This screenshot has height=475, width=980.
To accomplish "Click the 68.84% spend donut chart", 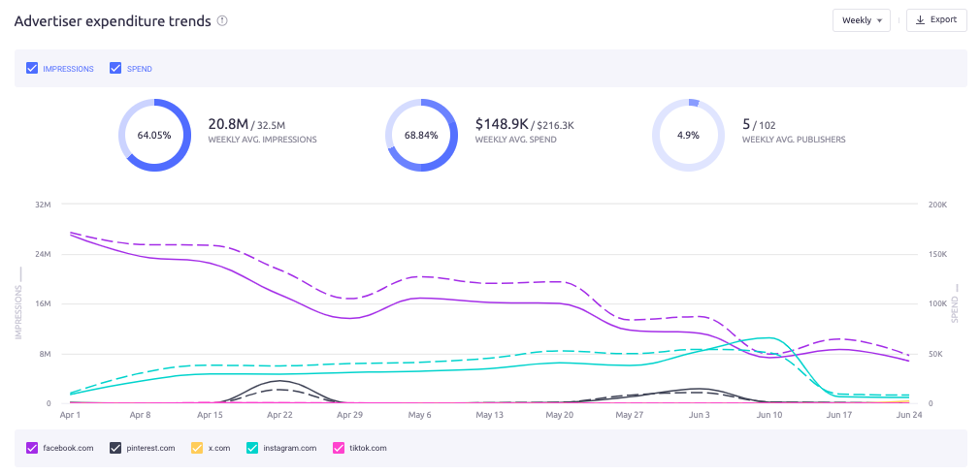I will [x=421, y=136].
